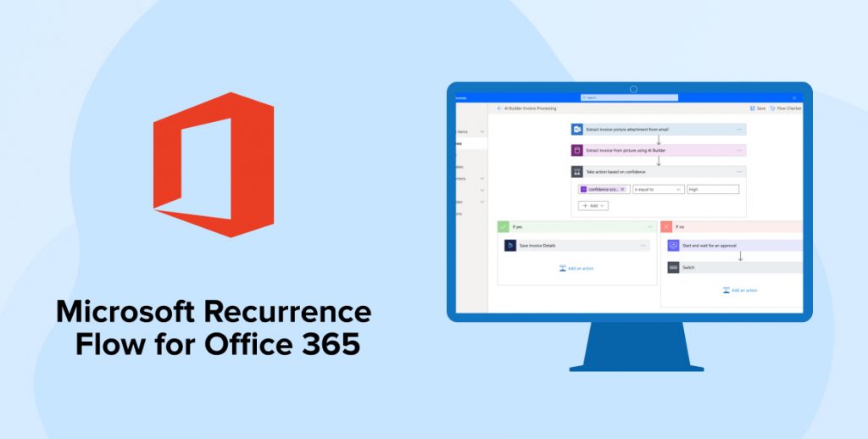Click the Save button in the toolbar
This screenshot has width=868, height=439.
756,108
